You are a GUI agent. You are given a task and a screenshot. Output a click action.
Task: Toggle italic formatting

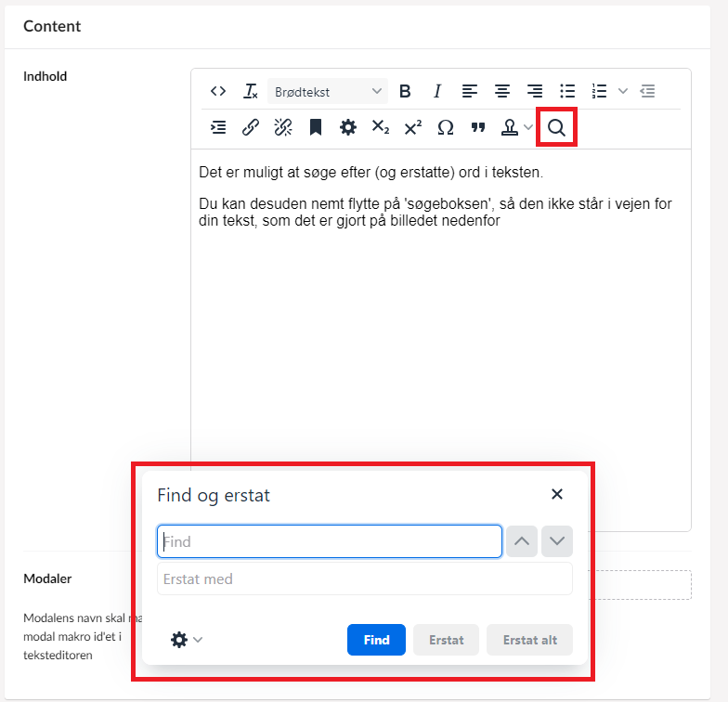click(x=437, y=91)
